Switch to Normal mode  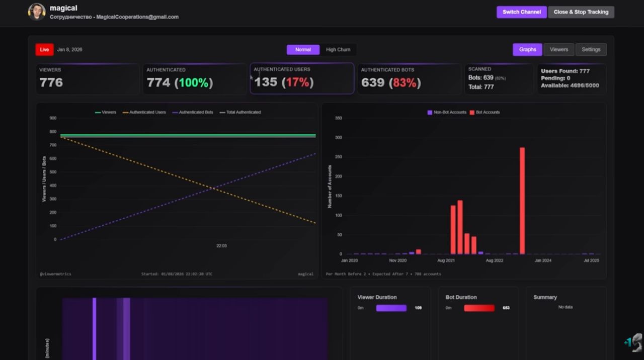[303, 50]
